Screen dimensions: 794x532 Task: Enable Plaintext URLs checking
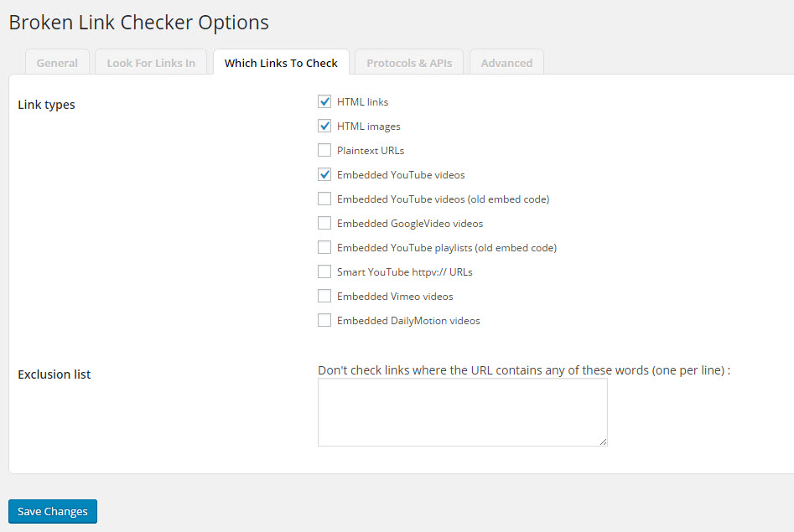[x=324, y=150]
